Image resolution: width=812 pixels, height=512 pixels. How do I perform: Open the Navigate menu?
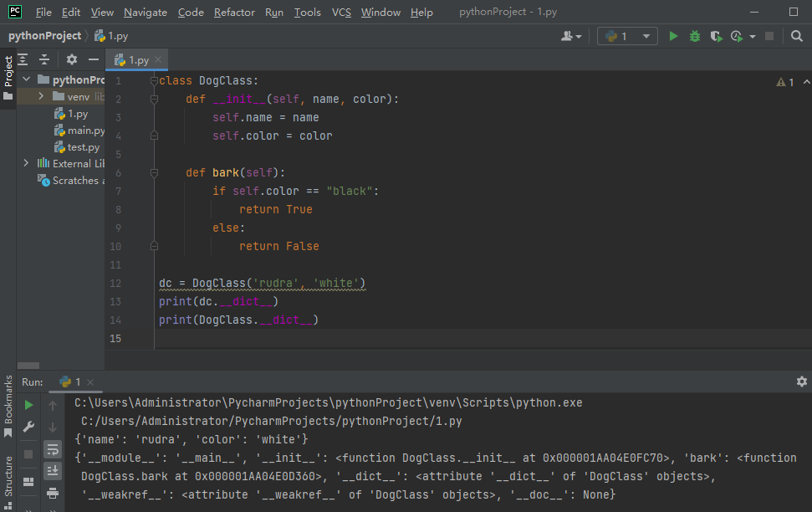point(145,13)
